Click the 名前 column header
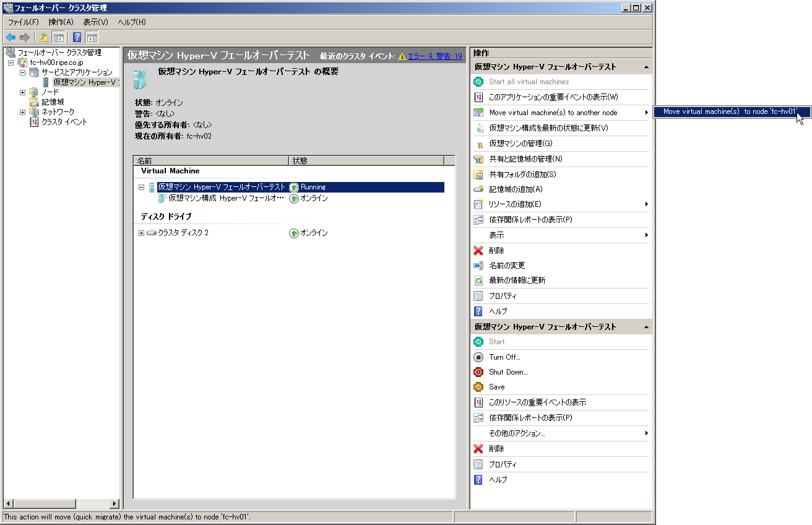The height and width of the screenshot is (525, 812). 212,161
